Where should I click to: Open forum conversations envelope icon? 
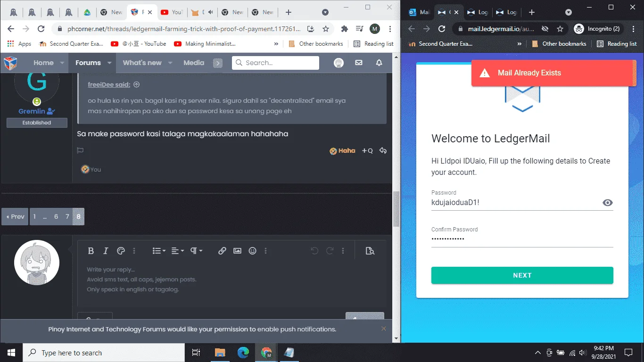(359, 63)
